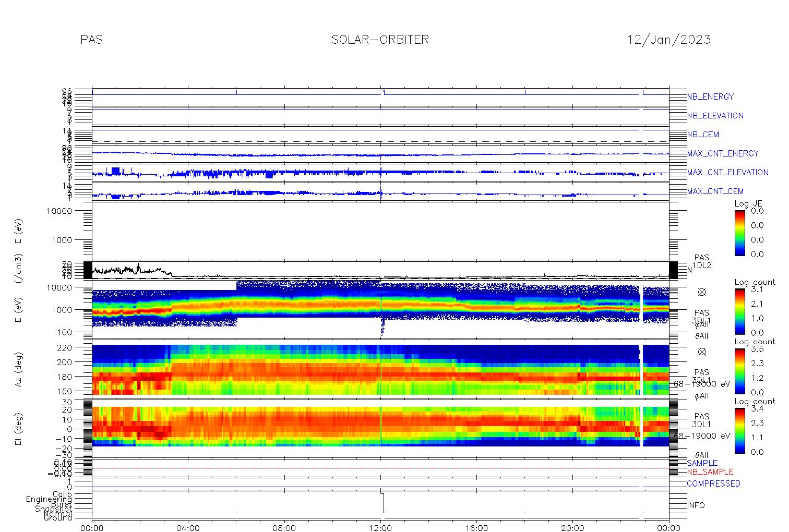Click the Engineering mode label
The image size is (789, 532).
coord(50,499)
